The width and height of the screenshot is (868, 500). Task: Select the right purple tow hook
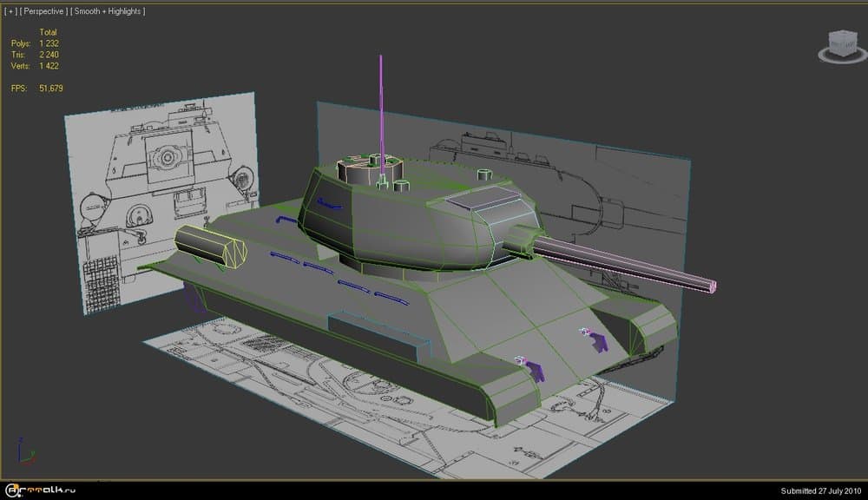pos(596,339)
